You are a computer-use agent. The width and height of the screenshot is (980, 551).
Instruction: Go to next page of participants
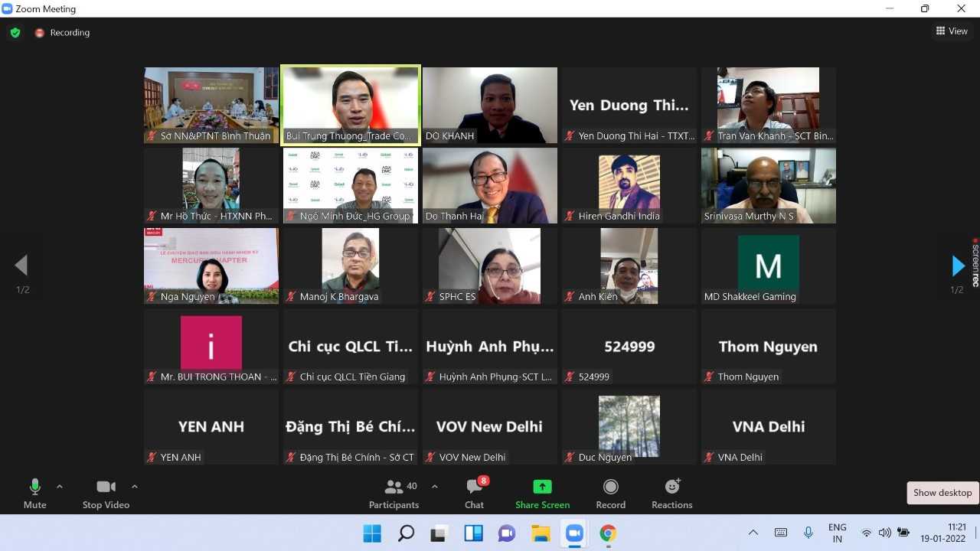[957, 266]
